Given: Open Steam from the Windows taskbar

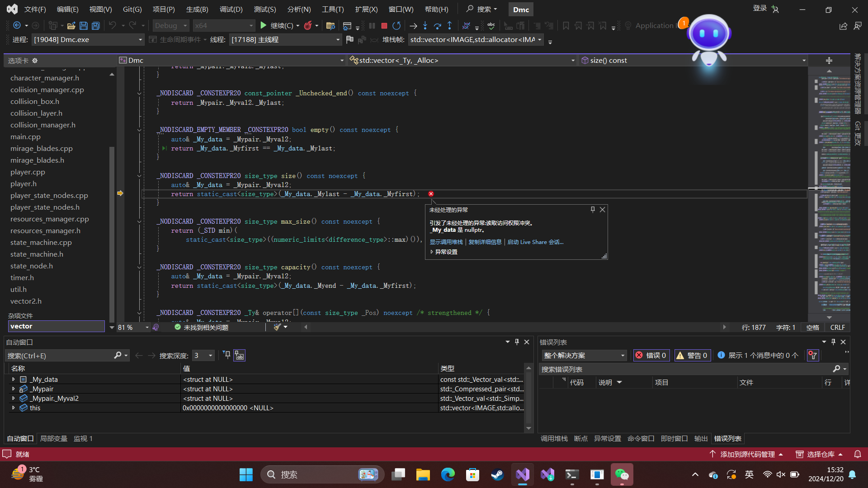Looking at the screenshot, I should [x=497, y=474].
